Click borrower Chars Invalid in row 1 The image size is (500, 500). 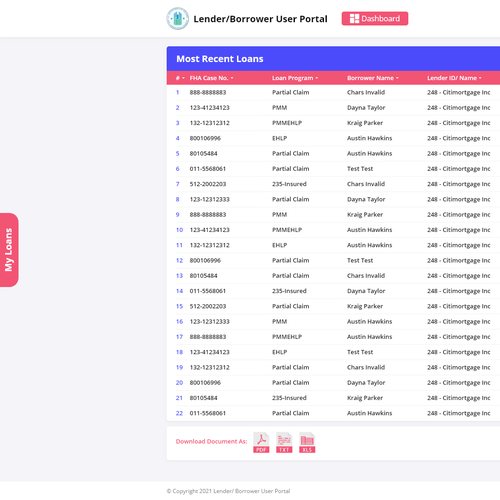point(366,92)
